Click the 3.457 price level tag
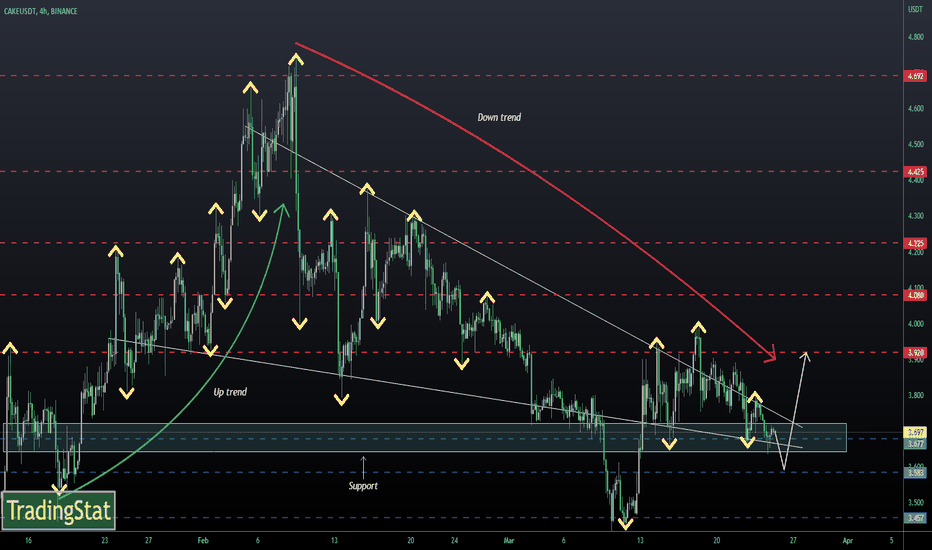The height and width of the screenshot is (550, 932). (915, 518)
